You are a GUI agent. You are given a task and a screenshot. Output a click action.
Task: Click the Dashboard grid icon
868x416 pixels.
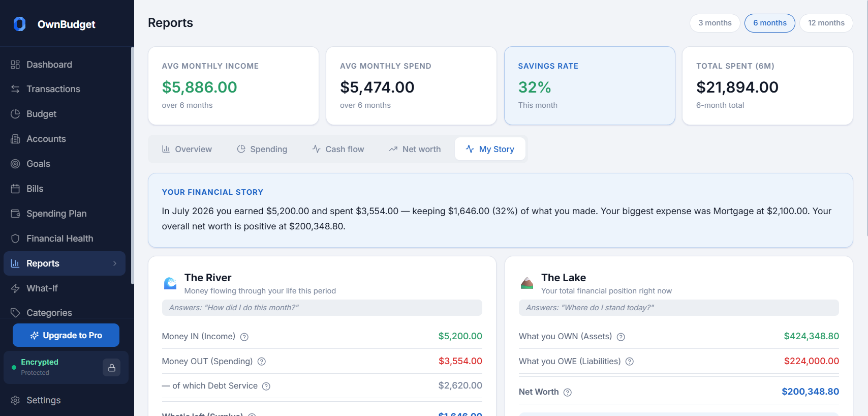[x=15, y=65]
